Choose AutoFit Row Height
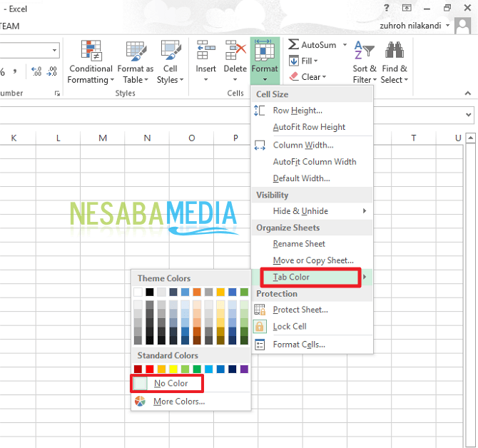The height and width of the screenshot is (448, 478). [x=312, y=127]
